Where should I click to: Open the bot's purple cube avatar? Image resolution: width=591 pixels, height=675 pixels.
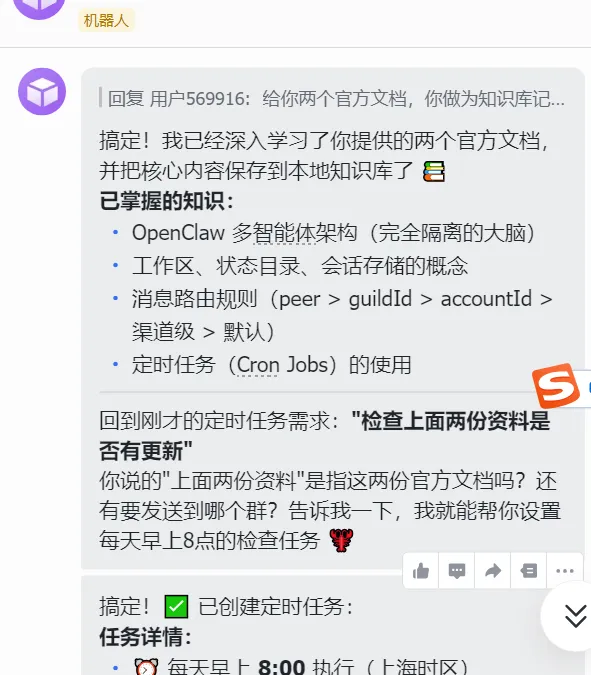[x=42, y=91]
